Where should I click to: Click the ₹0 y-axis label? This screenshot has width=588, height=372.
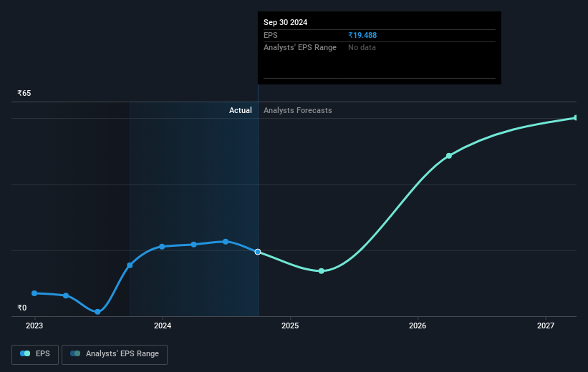coord(21,308)
